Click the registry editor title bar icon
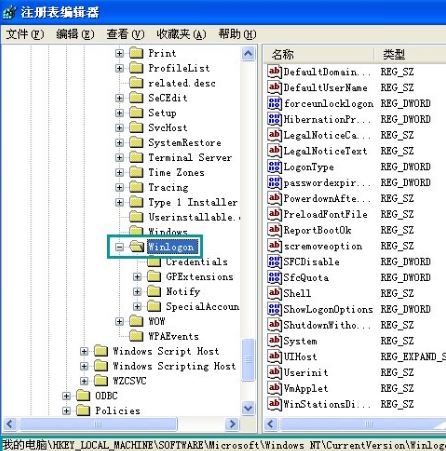The image size is (446, 451). pos(9,12)
